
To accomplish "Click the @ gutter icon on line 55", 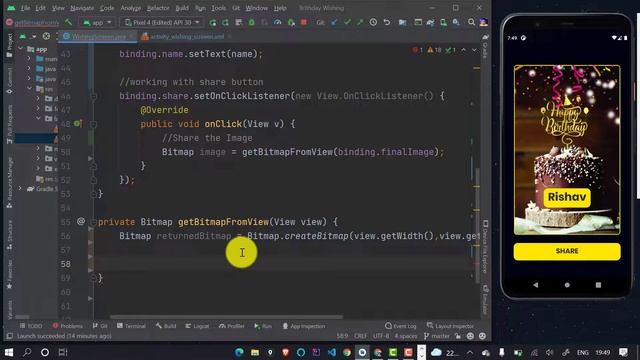I will pos(81,221).
